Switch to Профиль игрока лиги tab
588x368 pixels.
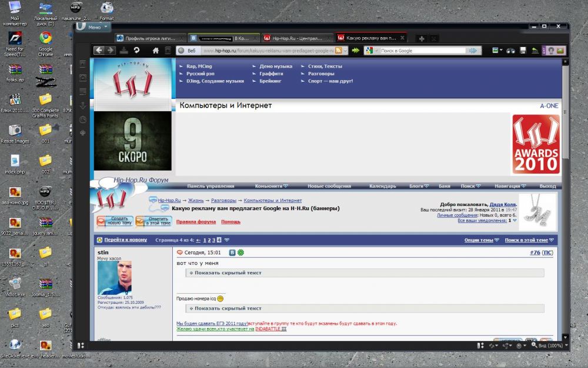click(151, 38)
